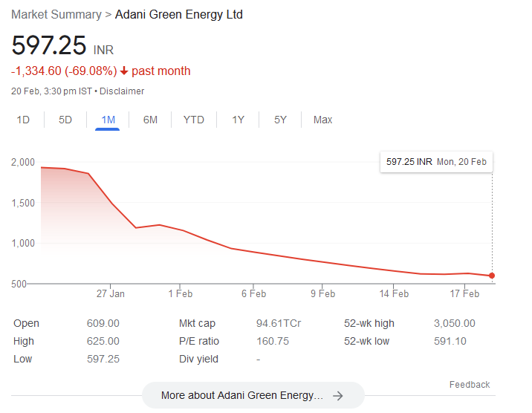This screenshot has height=413, width=532.
Task: Click the red end-point dot on chart line
Action: pos(492,276)
